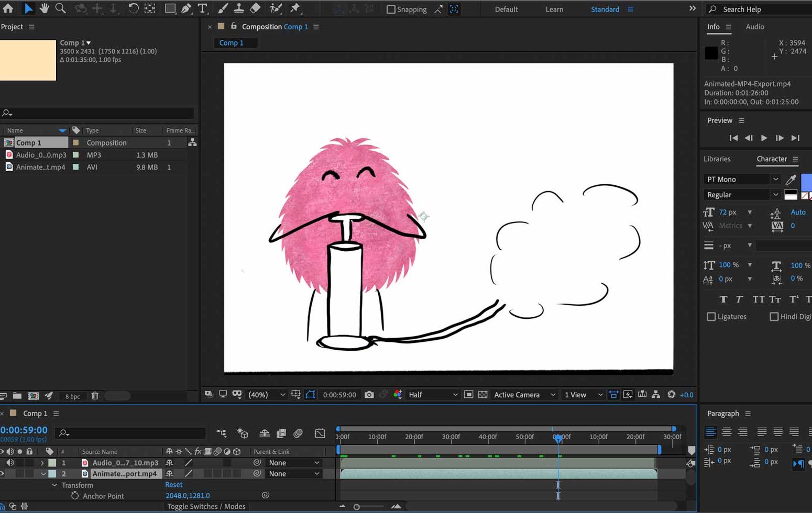Open the Paragraph panel menu
The height and width of the screenshot is (513, 812).
click(x=748, y=414)
